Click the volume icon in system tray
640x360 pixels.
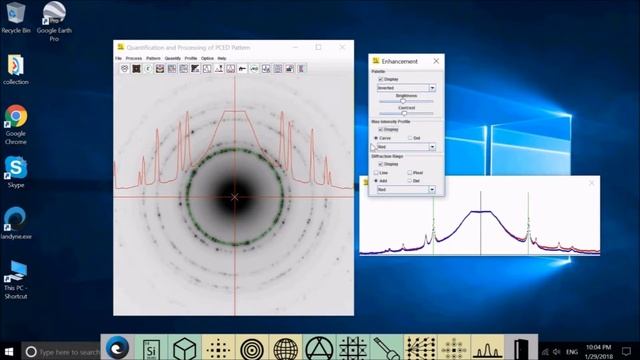556,351
